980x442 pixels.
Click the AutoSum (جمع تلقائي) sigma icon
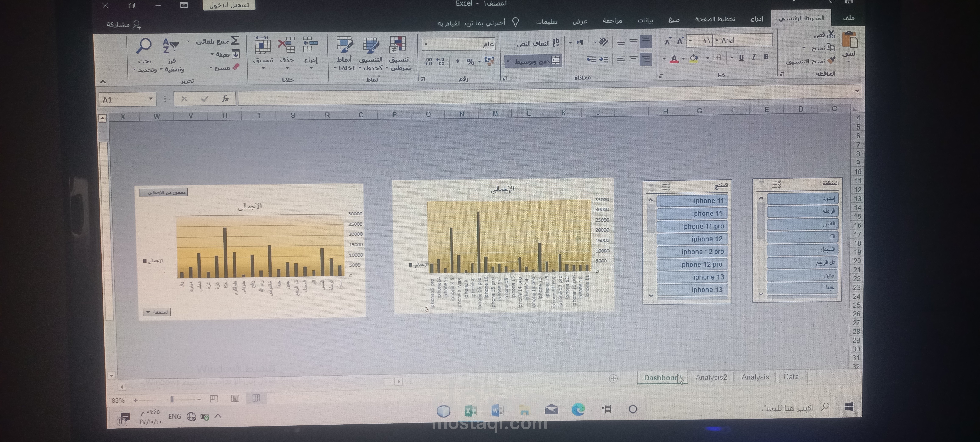235,40
